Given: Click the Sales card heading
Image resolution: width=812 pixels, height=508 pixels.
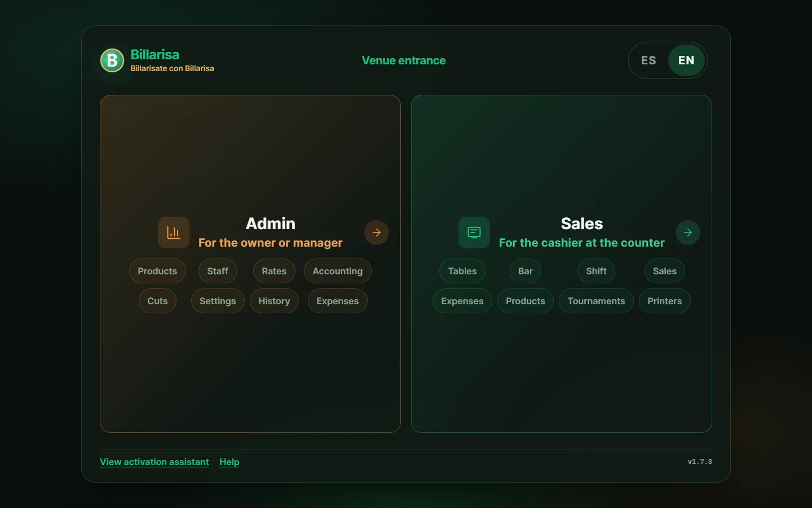Looking at the screenshot, I should tap(582, 224).
